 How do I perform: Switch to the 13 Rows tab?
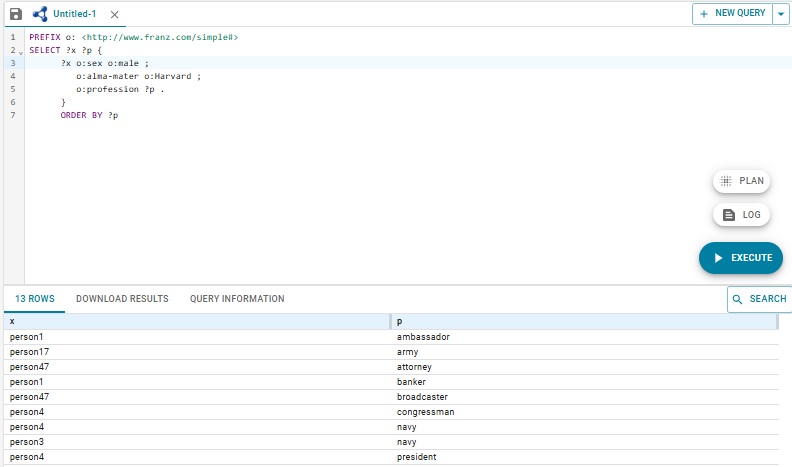35,299
